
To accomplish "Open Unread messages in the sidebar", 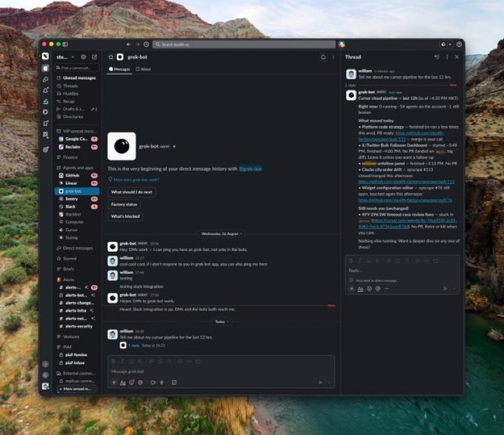I will coord(77,78).
